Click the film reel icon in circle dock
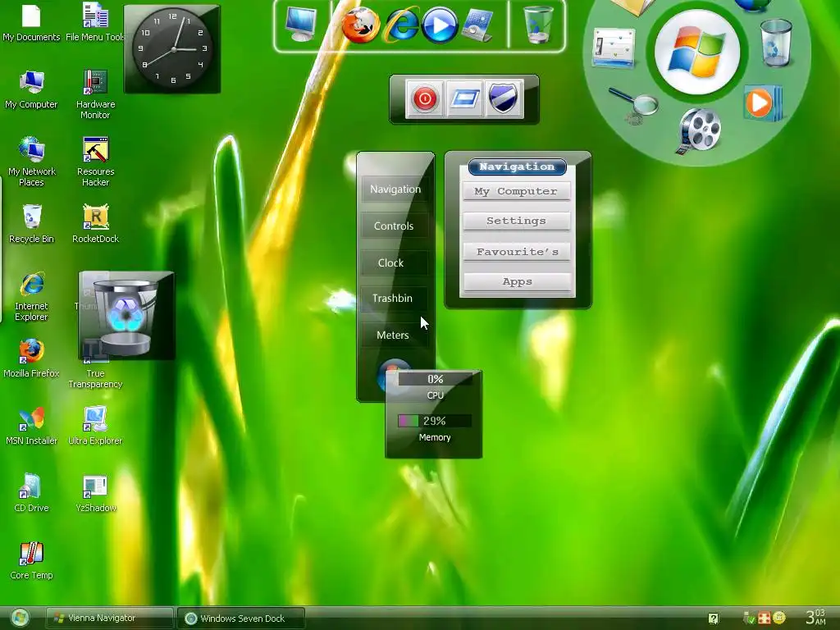This screenshot has width=840, height=630. pos(699,131)
